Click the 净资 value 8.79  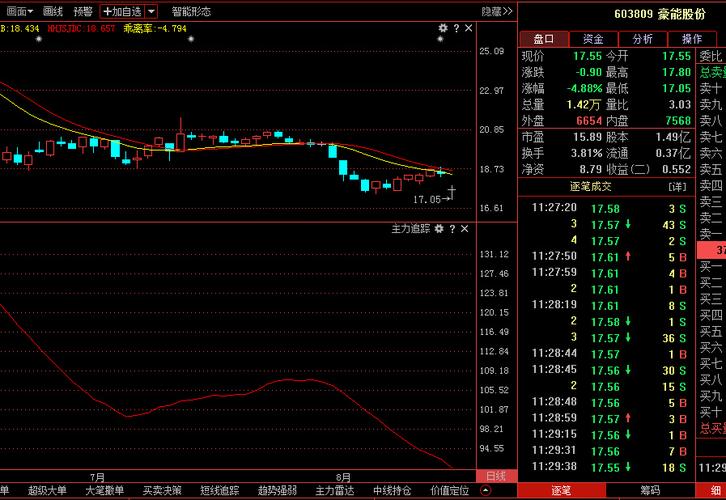point(590,169)
